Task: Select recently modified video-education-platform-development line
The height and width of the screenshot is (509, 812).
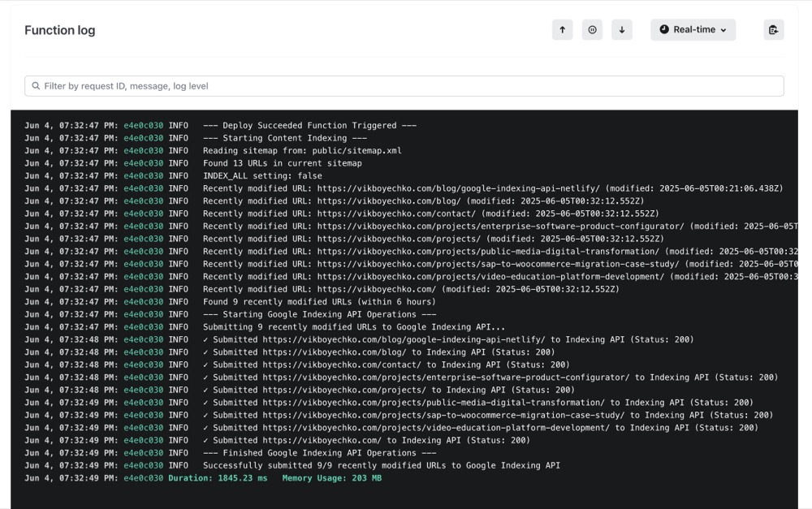Action: click(411, 277)
